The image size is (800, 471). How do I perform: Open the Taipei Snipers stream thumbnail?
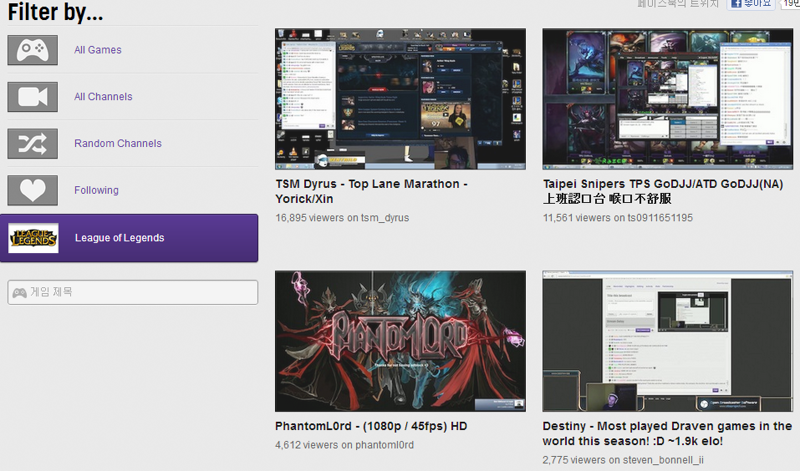pos(668,99)
